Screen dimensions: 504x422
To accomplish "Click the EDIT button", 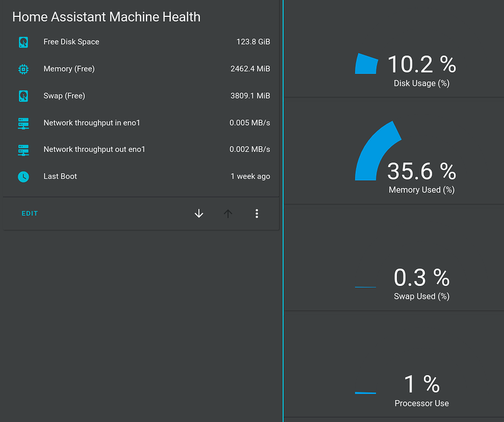I will point(29,213).
